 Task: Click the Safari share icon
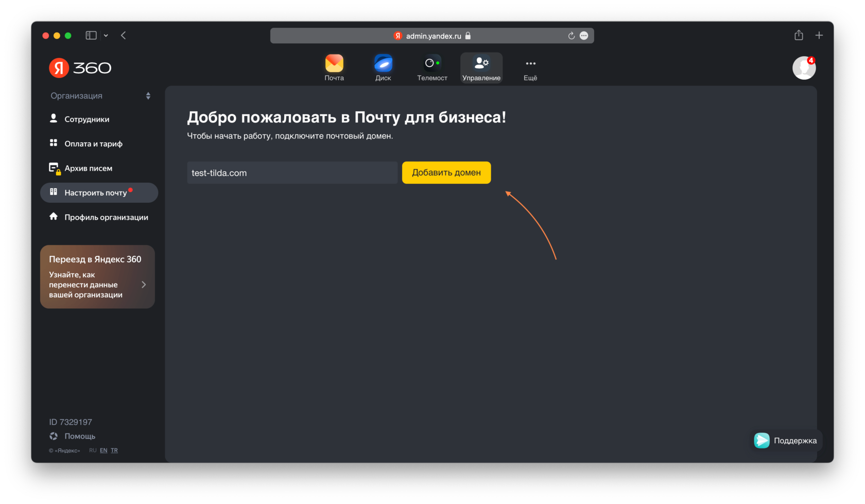799,35
